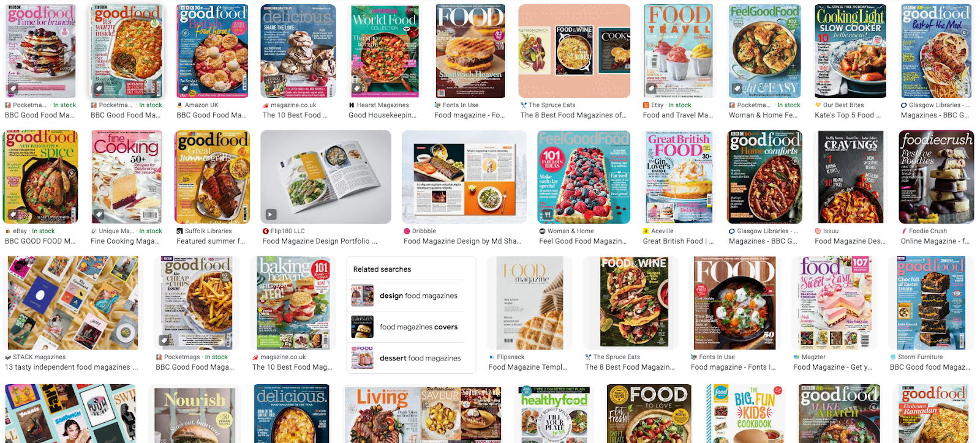Open the World Food Collection cover thumbnail
The width and height of the screenshot is (980, 443).
point(384,51)
